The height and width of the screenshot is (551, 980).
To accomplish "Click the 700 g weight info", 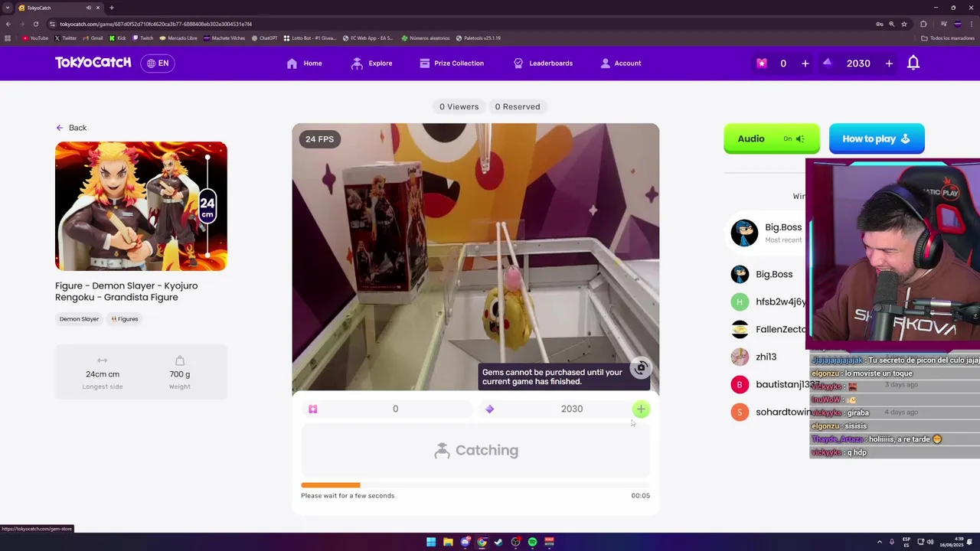I will point(180,373).
